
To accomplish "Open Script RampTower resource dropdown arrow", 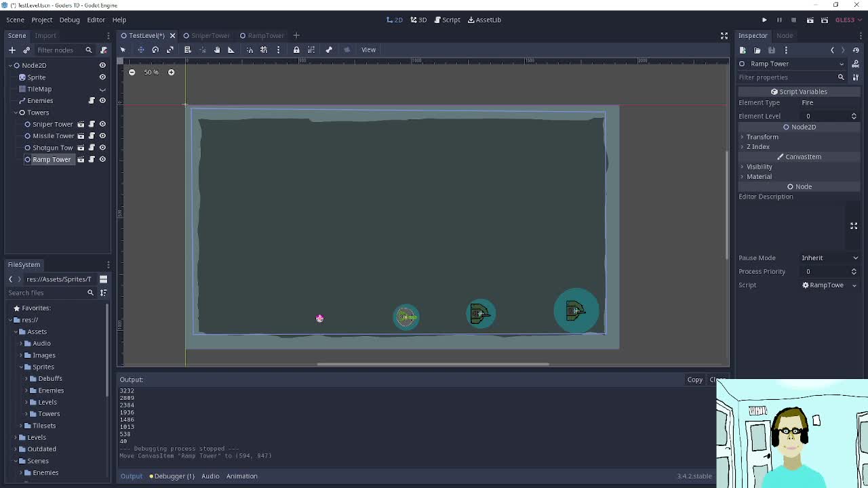I will click(x=854, y=285).
